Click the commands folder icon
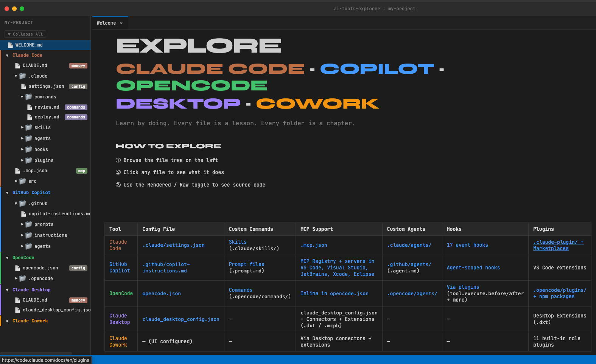 29,97
